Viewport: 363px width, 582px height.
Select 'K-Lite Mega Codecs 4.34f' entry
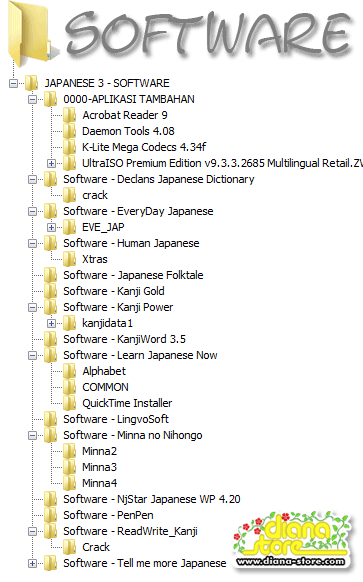[x=144, y=147]
